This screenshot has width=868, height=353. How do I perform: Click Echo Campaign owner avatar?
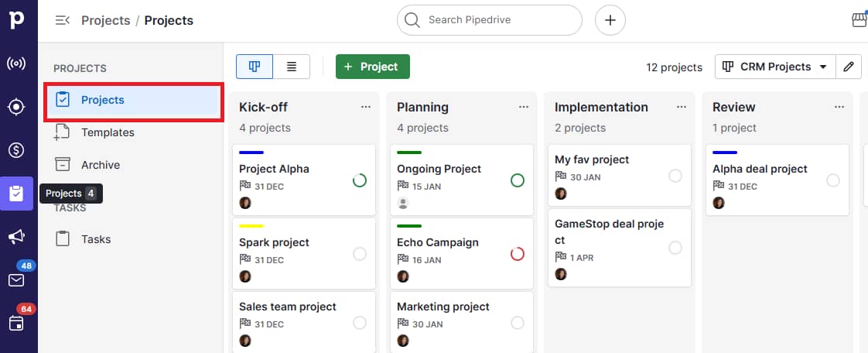click(403, 276)
